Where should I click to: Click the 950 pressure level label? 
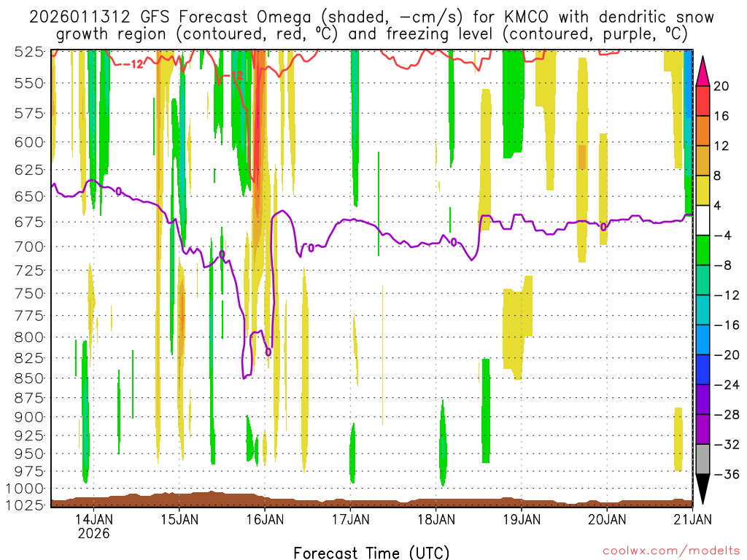tap(28, 454)
